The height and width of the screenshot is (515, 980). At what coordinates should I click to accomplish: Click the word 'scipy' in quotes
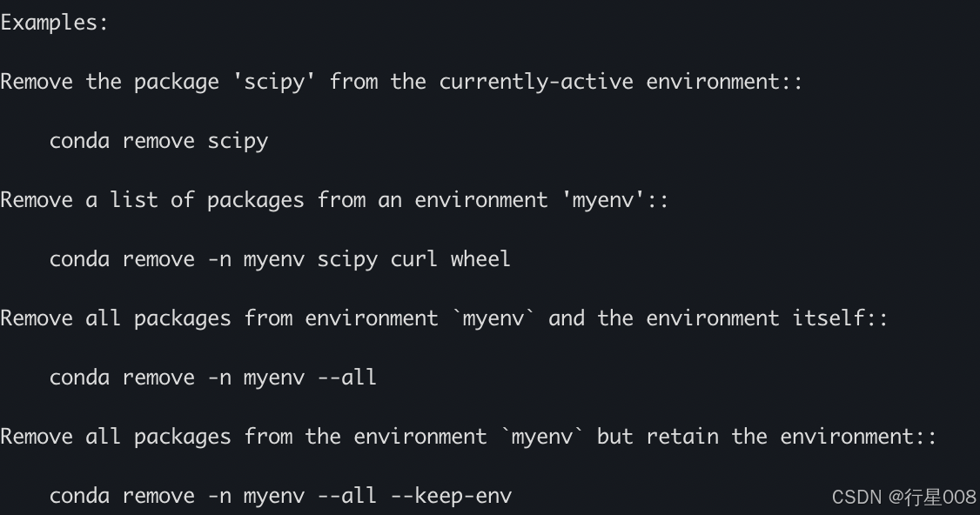(x=274, y=83)
